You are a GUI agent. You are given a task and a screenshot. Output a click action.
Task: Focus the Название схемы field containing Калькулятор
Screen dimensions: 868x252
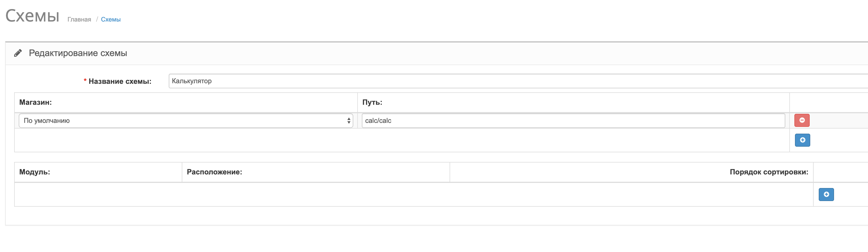tap(518, 81)
